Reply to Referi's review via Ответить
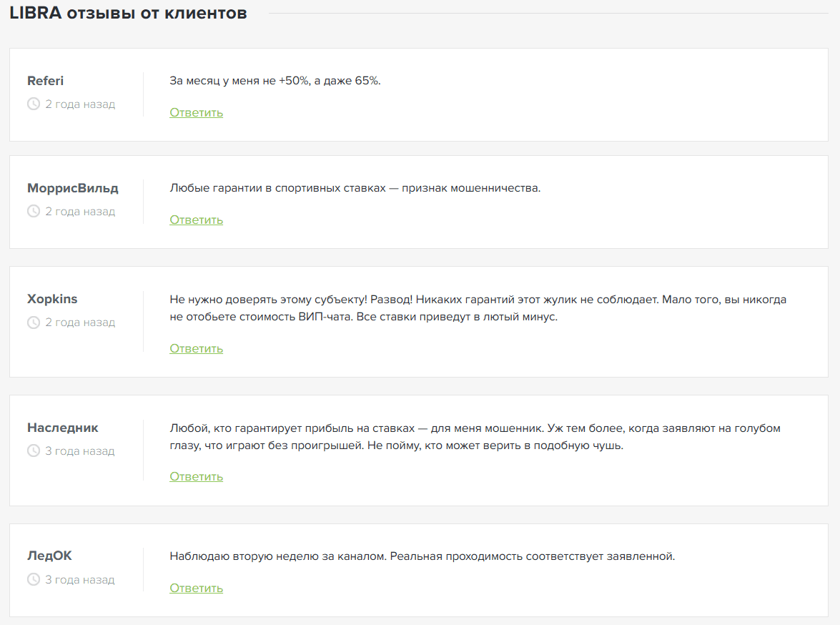Screen dimensions: 840x625 tap(196, 112)
